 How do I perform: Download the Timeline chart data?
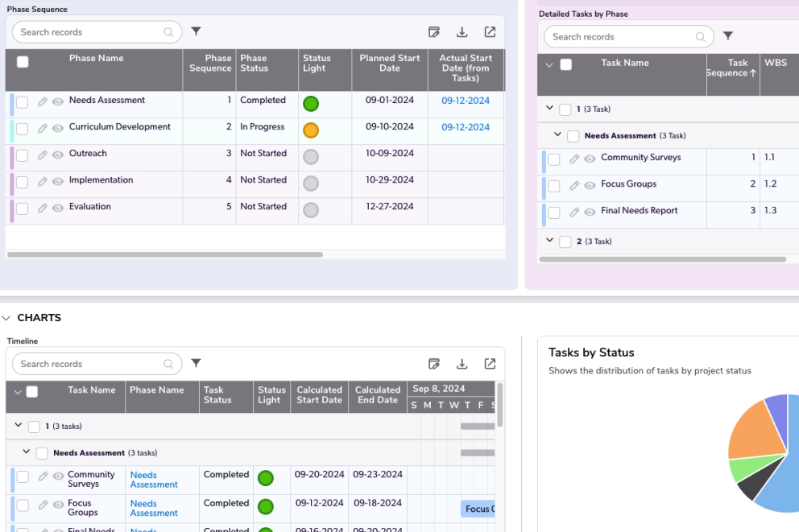point(462,364)
